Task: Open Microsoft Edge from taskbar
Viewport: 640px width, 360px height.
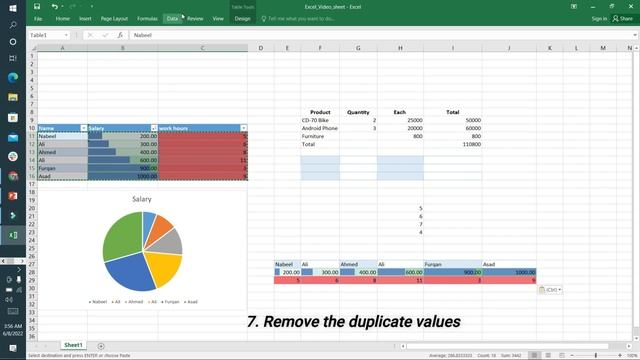Action: coord(13,77)
